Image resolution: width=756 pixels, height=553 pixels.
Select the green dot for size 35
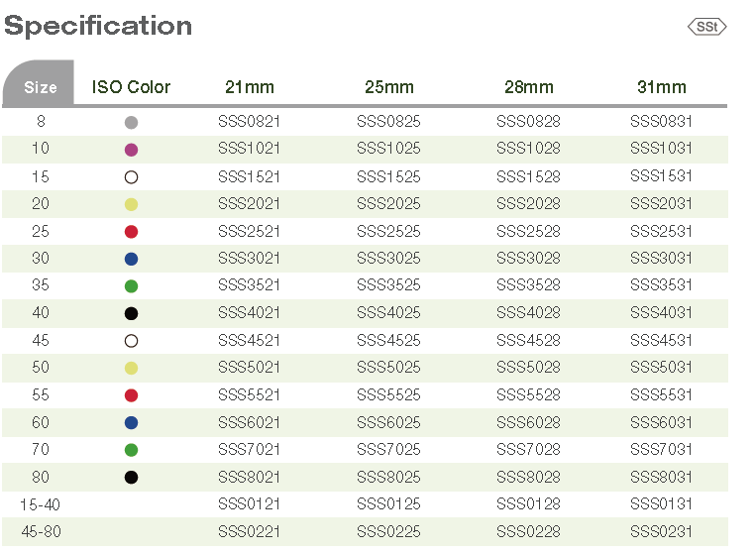pos(131,286)
